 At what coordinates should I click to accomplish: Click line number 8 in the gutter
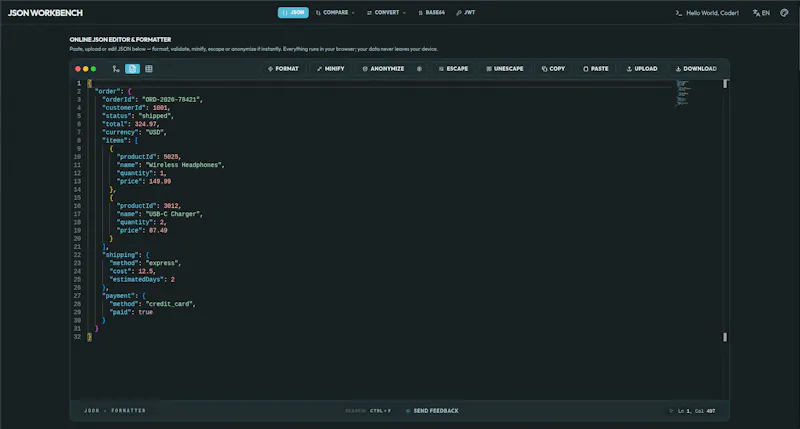[79, 140]
